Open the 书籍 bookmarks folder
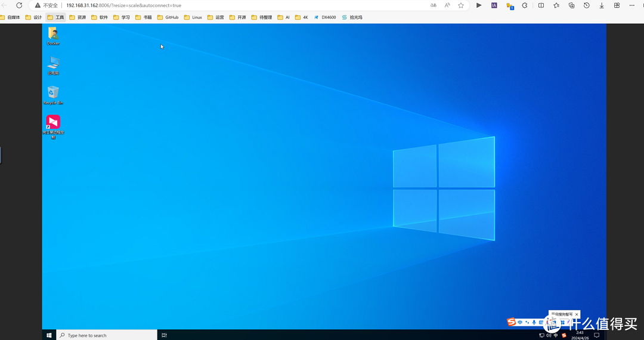This screenshot has height=340, width=644. point(144,17)
